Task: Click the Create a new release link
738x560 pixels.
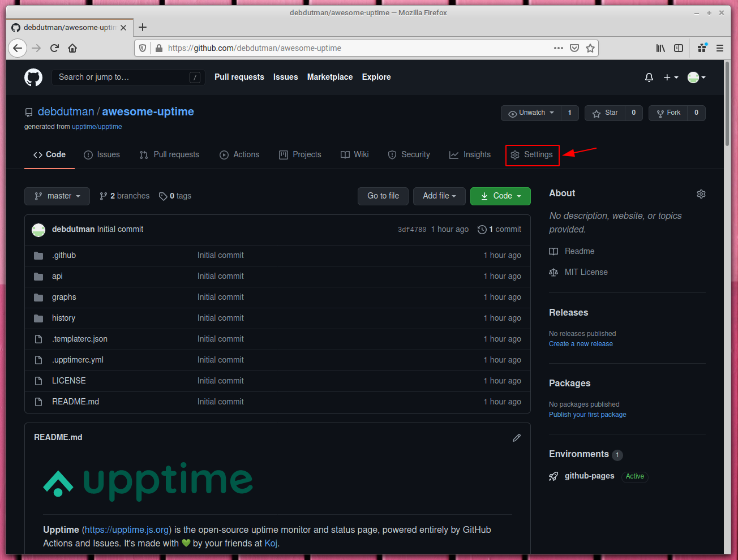Action: click(x=581, y=343)
